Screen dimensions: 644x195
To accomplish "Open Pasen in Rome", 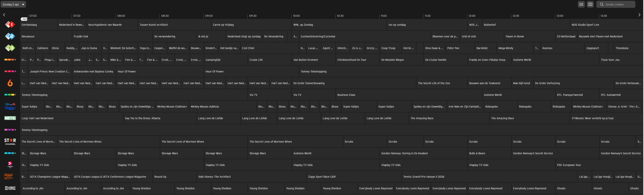I will 530,36.
